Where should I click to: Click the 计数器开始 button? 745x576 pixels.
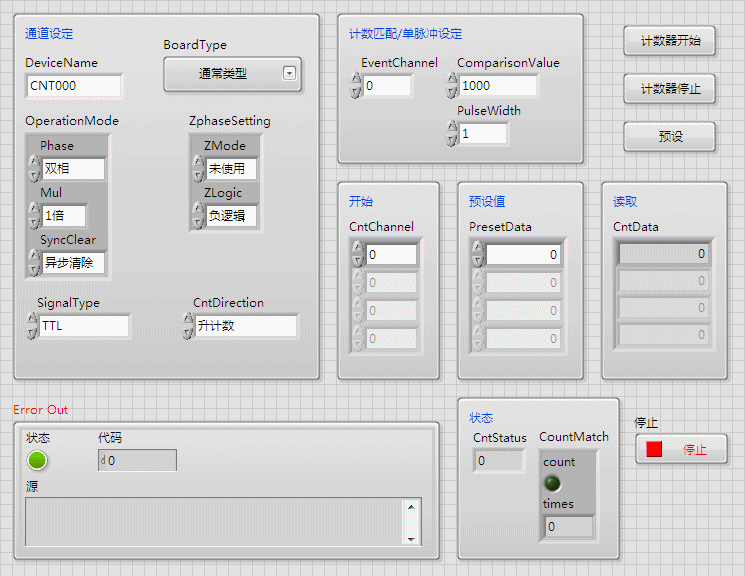(x=670, y=41)
